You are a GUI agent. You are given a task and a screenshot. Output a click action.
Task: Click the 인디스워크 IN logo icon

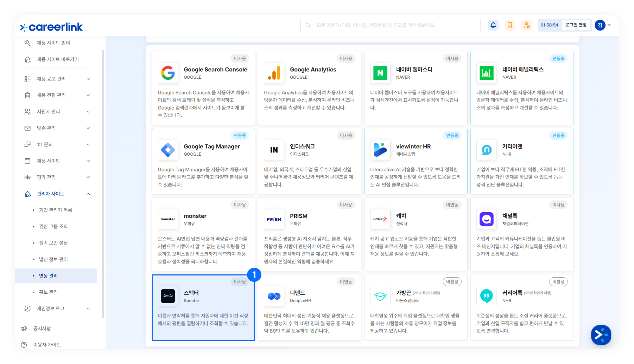274,150
